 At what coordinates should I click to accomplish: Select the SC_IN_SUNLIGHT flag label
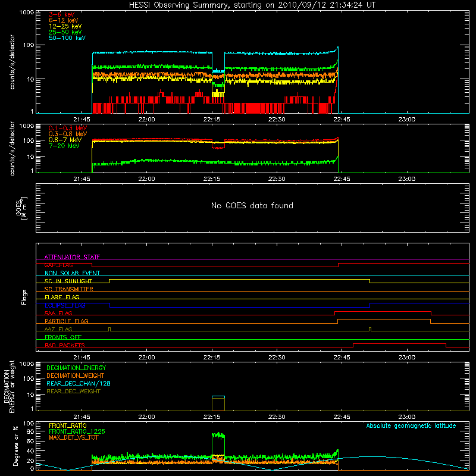[68, 281]
